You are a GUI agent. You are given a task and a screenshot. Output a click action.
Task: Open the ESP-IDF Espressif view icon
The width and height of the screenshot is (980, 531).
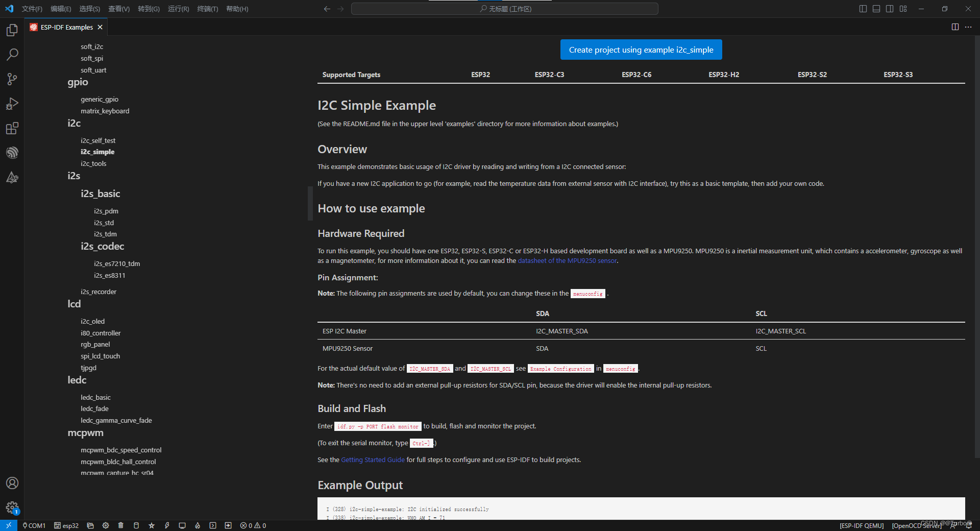pos(12,153)
